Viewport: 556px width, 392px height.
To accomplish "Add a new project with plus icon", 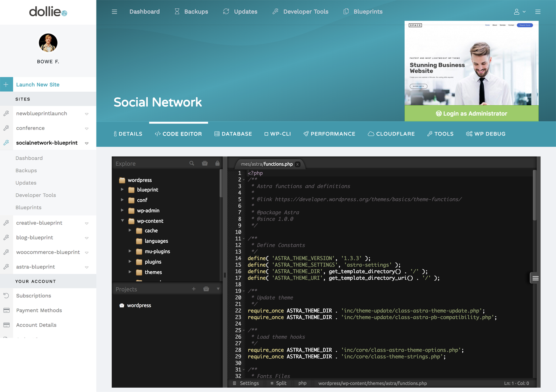I will click(194, 289).
